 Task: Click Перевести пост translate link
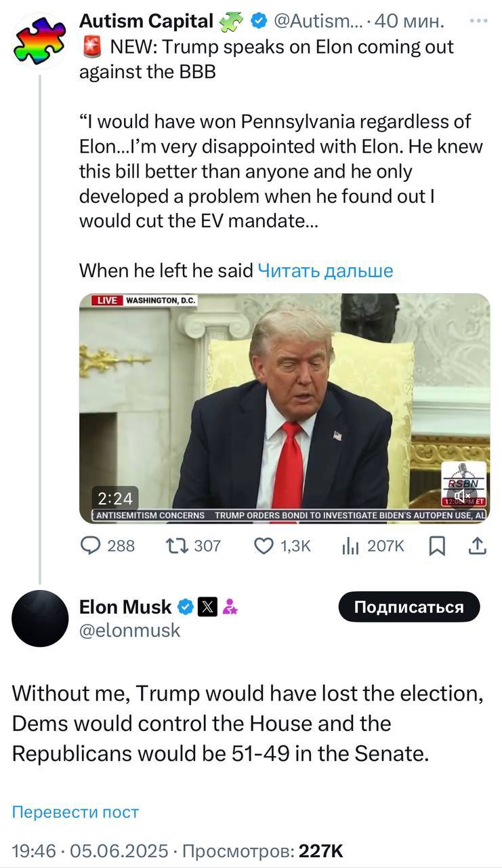coord(75,812)
